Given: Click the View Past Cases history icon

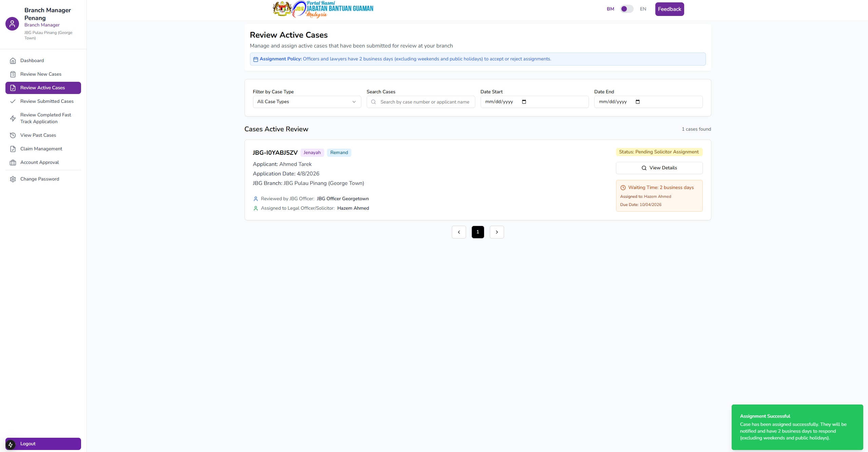Looking at the screenshot, I should (x=13, y=135).
